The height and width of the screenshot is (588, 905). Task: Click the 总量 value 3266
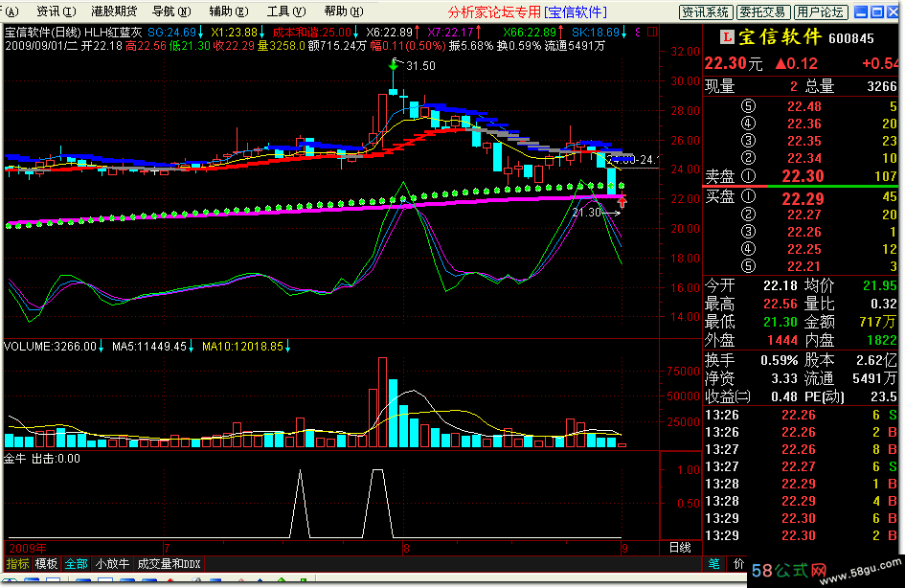(x=882, y=86)
